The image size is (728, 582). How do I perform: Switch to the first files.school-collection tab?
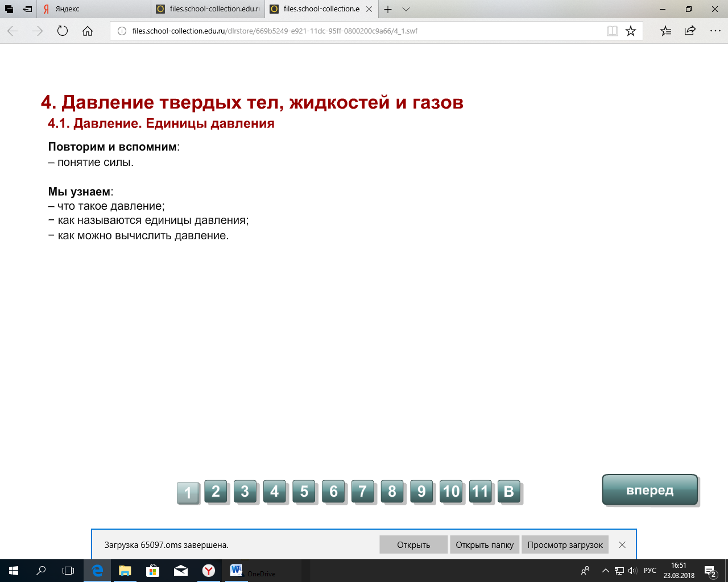(208, 9)
